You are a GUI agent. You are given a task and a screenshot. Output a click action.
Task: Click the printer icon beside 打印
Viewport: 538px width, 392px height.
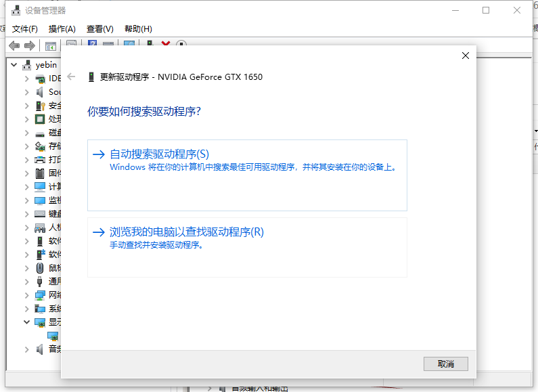coord(40,160)
